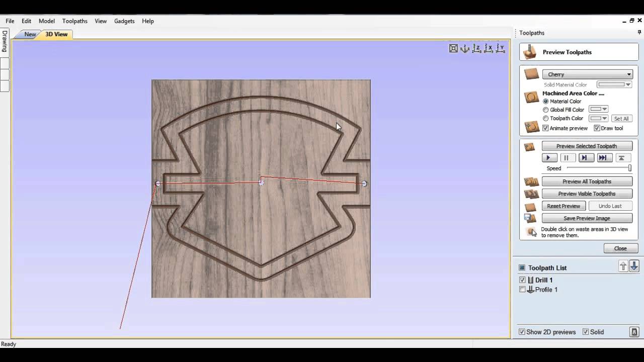This screenshot has width=644, height=362.
Task: Toggle Show 2D previews checkbox
Action: 522,332
